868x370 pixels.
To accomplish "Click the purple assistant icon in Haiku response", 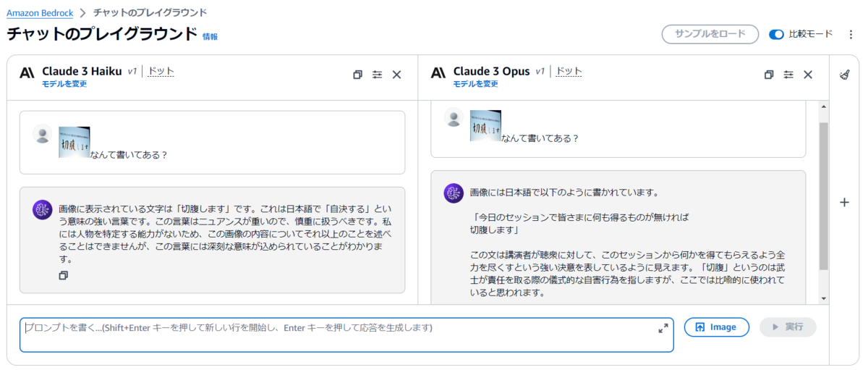I will 43,209.
